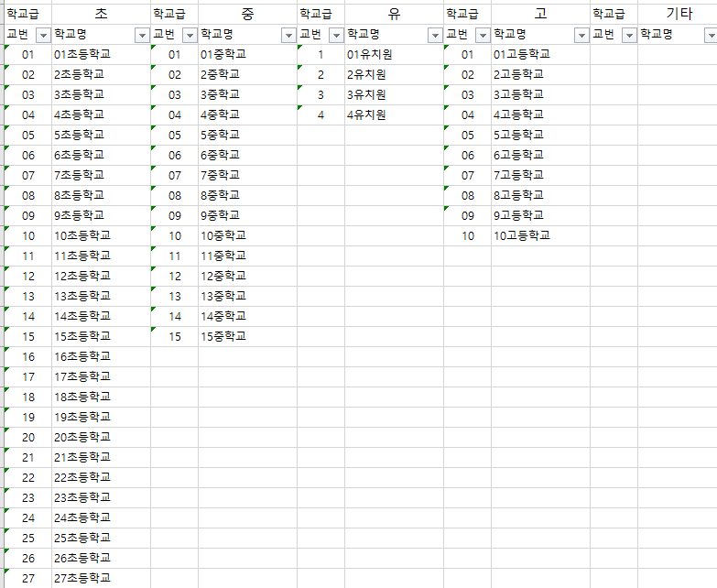Viewport: 717px width, 588px height.
Task: Select the cell 2유치원
Action: (x=394, y=74)
